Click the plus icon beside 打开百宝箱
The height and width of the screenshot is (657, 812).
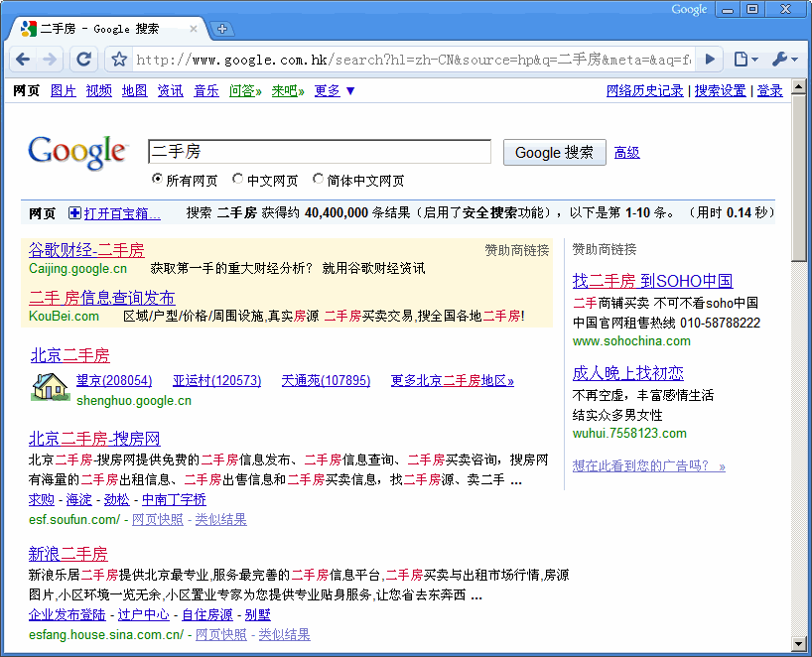74,212
